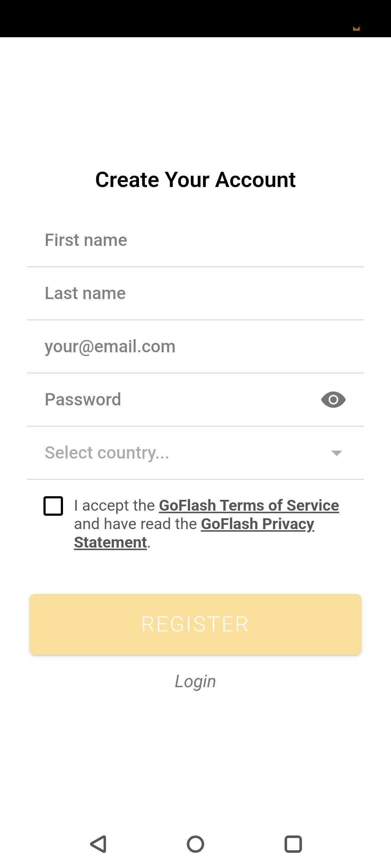Tap the Password input field
This screenshot has height=868, width=391.
tap(174, 400)
